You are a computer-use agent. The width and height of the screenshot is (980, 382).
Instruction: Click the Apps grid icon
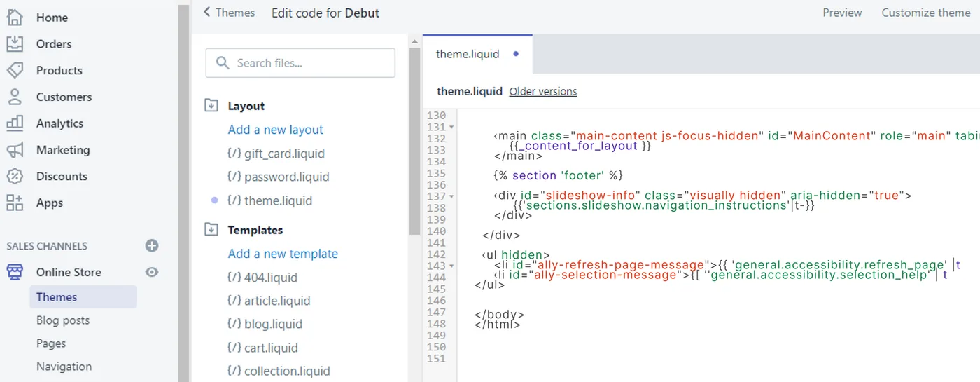click(15, 203)
